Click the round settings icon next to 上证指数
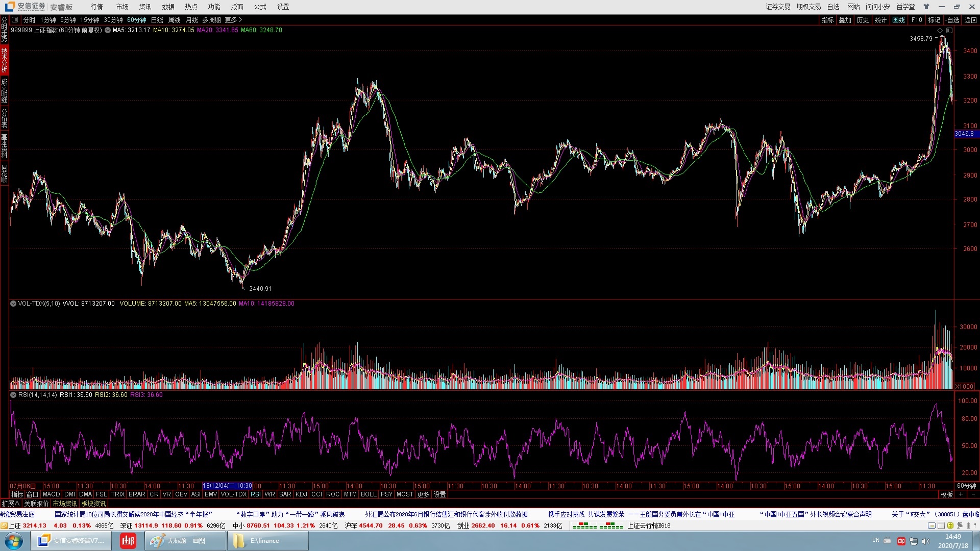980x551 pixels. (x=108, y=30)
